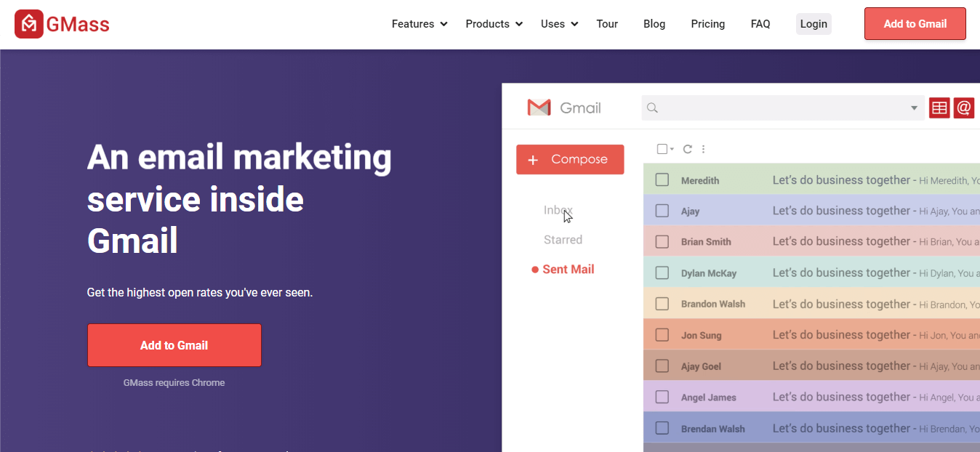Click the red GMass @ icon

(x=963, y=107)
